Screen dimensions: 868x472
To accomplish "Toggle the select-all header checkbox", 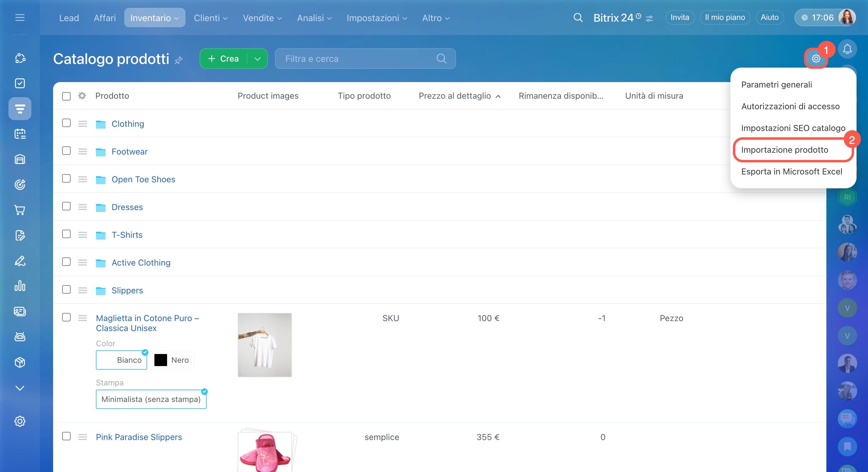I will tap(66, 96).
